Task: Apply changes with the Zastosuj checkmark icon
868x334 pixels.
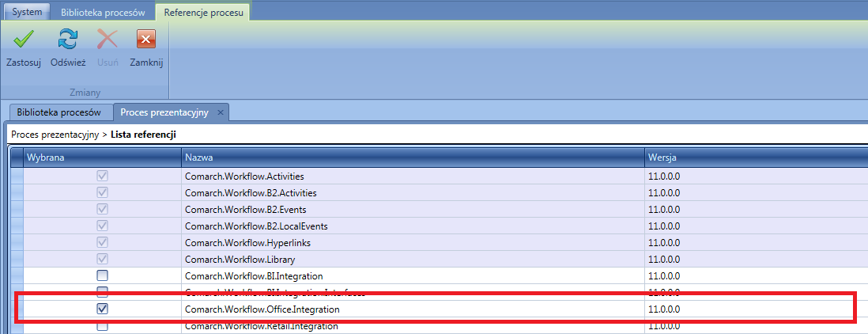Action: [24, 40]
